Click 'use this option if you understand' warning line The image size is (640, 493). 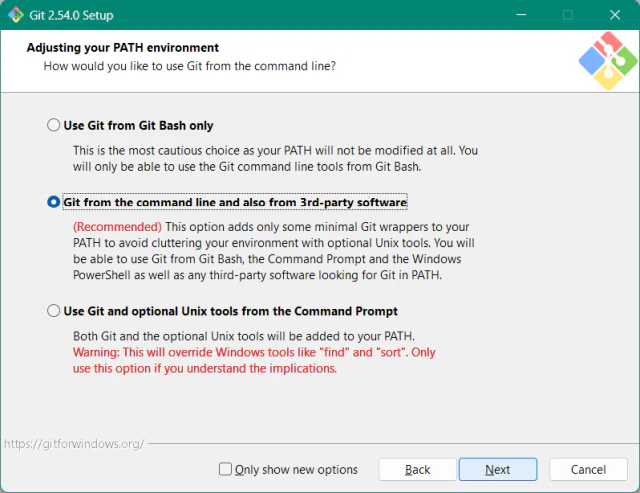click(x=205, y=369)
